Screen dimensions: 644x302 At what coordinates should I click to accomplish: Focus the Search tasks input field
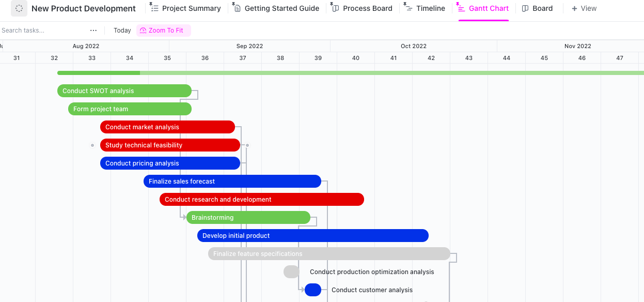41,31
